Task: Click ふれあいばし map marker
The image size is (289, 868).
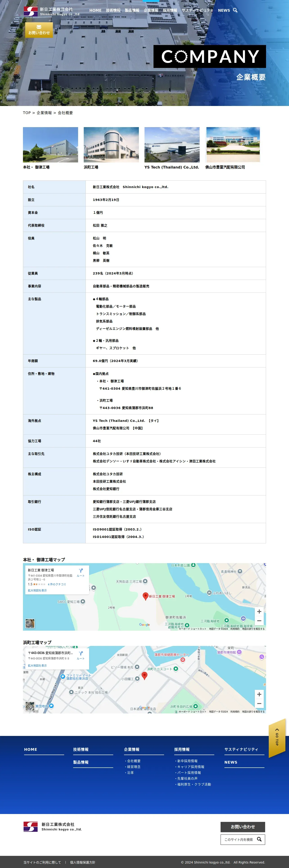Action: pos(209,593)
